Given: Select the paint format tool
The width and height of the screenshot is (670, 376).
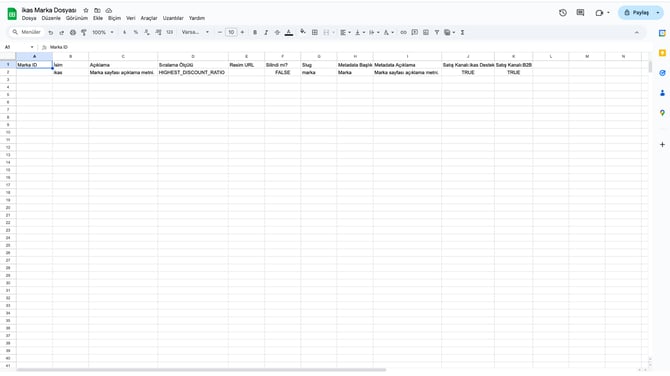Looking at the screenshot, I should point(84,32).
